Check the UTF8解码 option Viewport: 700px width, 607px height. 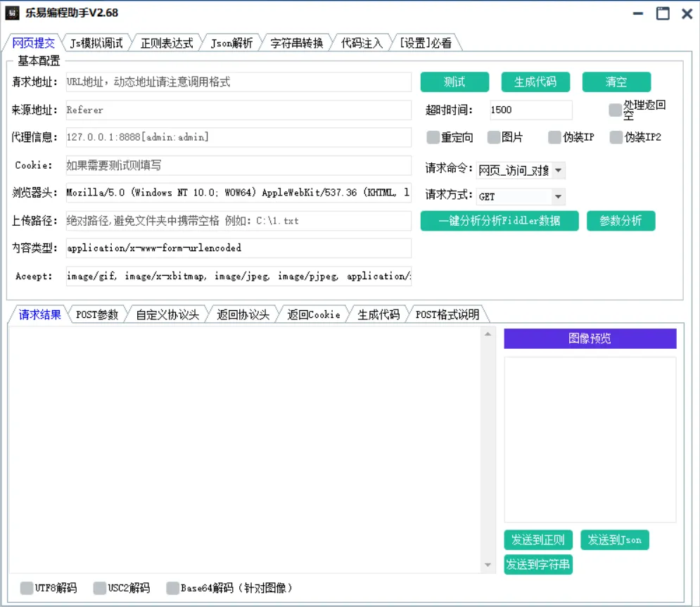point(27,587)
